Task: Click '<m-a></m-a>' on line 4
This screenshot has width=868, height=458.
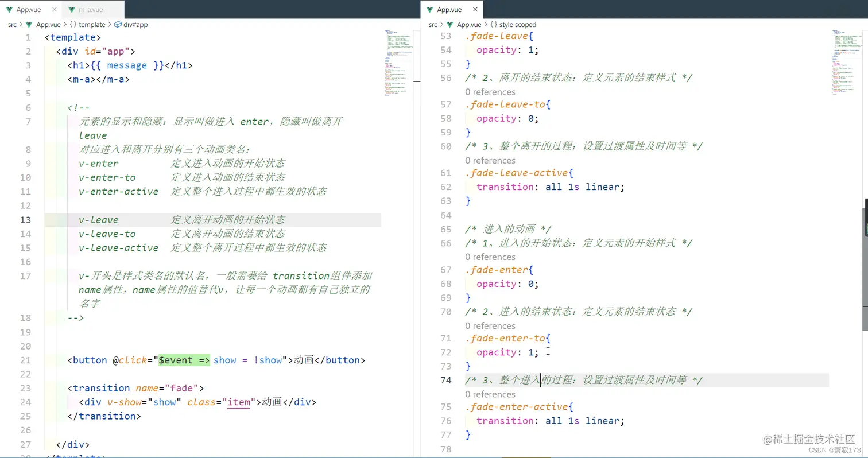Action: pyautogui.click(x=99, y=79)
